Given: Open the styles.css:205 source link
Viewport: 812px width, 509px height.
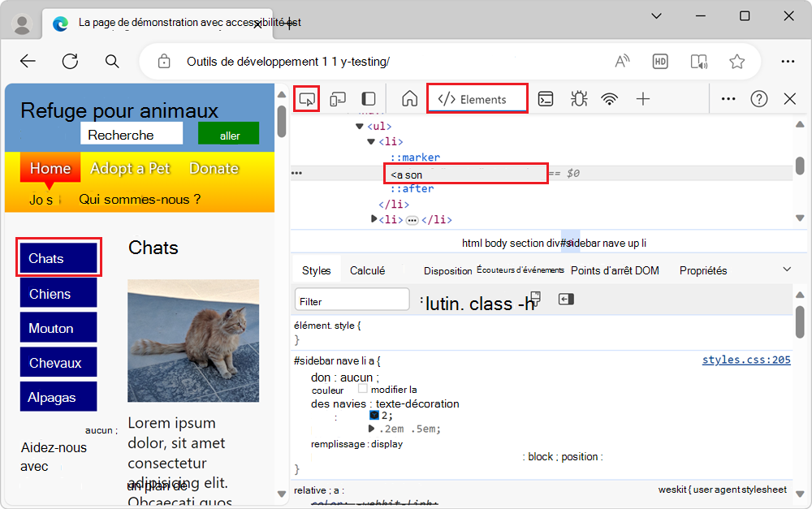Looking at the screenshot, I should [x=746, y=360].
